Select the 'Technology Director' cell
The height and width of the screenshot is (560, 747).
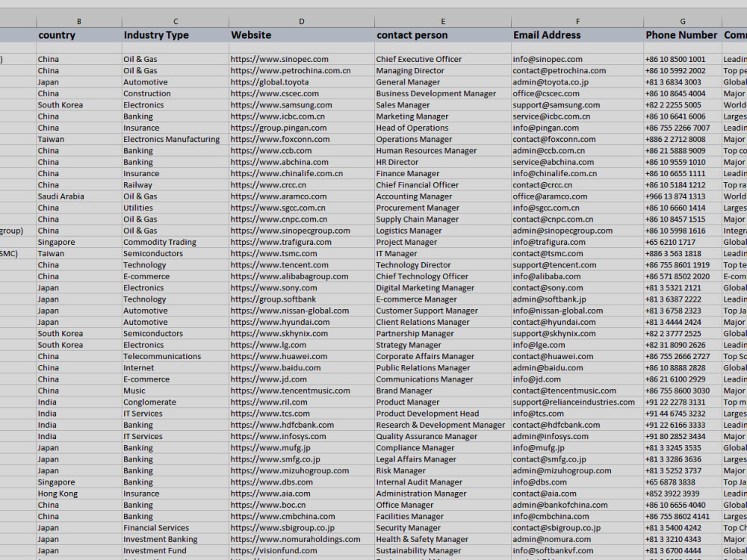pyautogui.click(x=443, y=265)
